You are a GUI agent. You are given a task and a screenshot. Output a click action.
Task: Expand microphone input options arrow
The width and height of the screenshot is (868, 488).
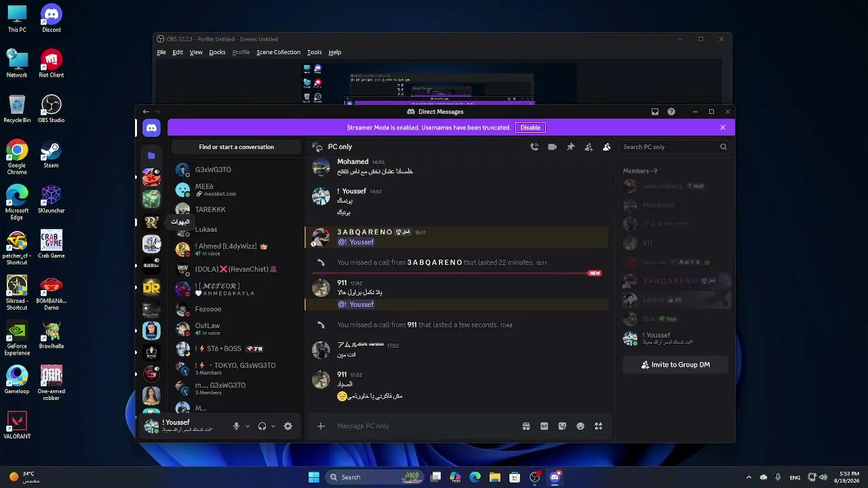point(248,426)
